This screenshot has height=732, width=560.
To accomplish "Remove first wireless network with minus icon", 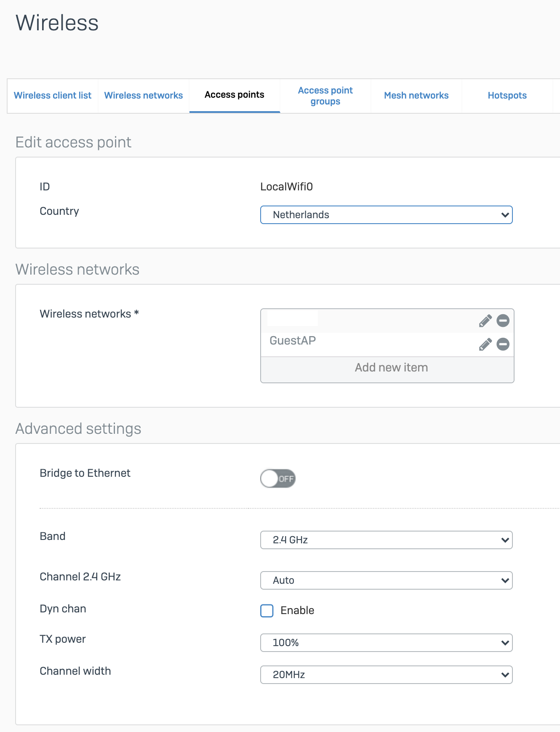I will pyautogui.click(x=503, y=321).
